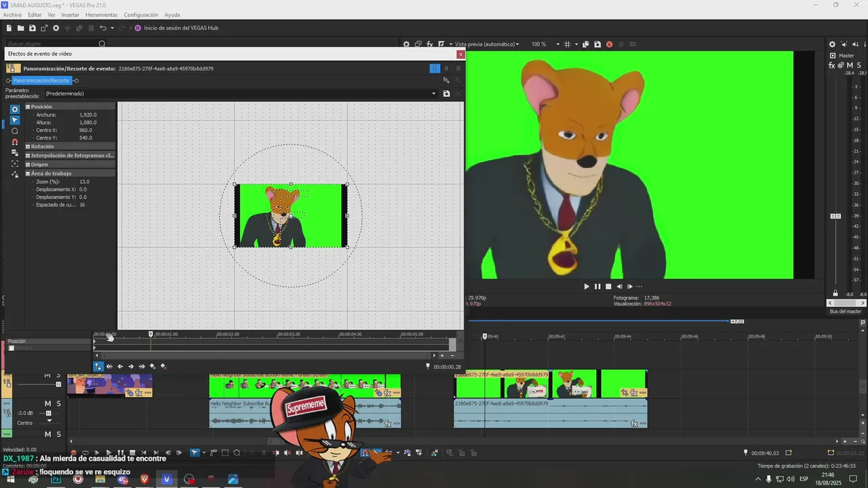Open the Windows Start menu
Viewport: 868px width, 488px height.
pyautogui.click(x=11, y=479)
